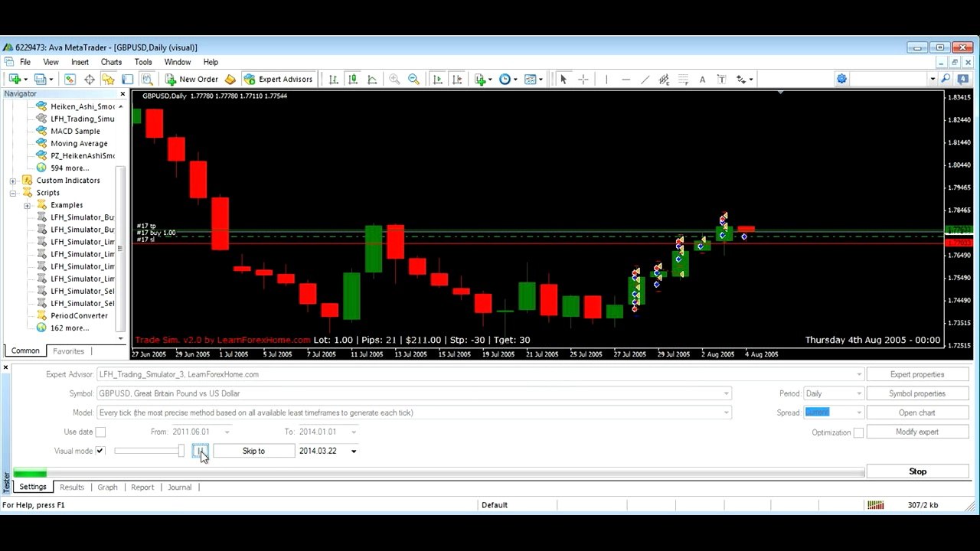Open the Symbol GBPUSD dropdown
The image size is (980, 551).
coord(726,393)
